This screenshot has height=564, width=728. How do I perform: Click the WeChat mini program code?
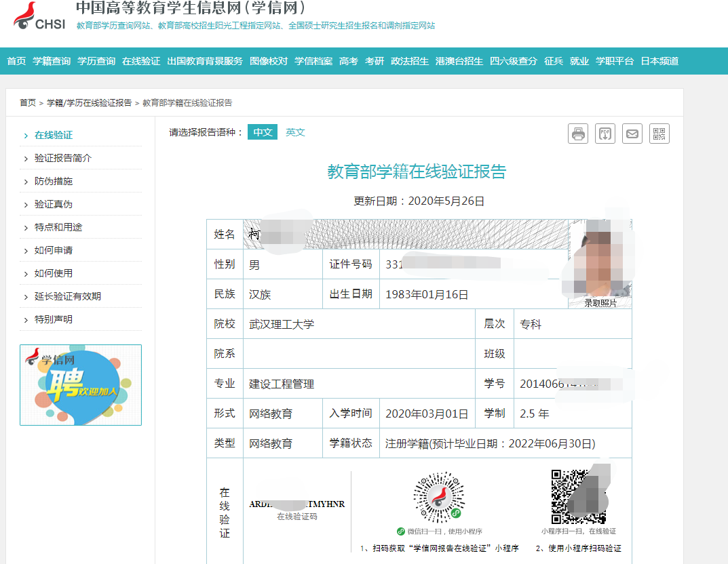(x=440, y=498)
